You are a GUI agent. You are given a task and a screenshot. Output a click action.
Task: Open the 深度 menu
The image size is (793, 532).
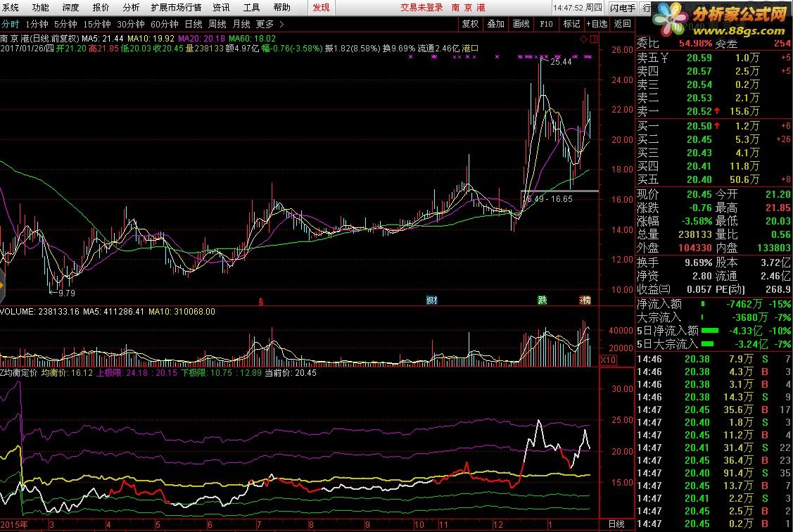pyautogui.click(x=71, y=7)
